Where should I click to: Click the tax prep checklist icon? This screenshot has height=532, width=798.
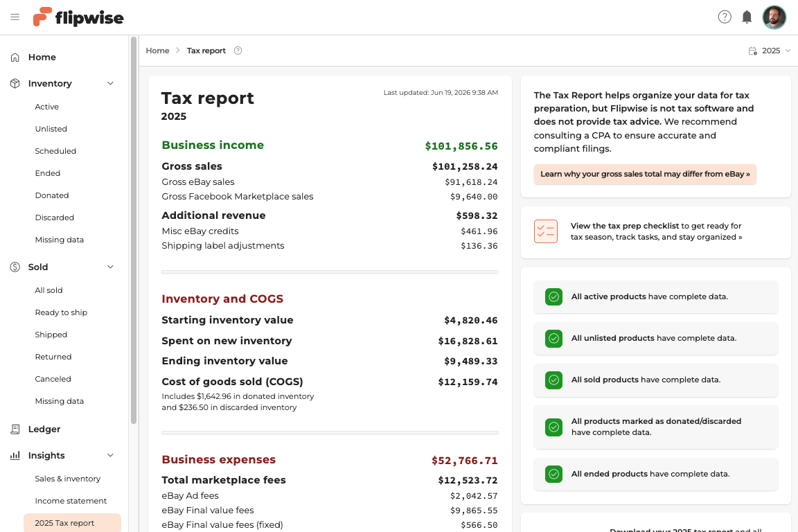(x=546, y=231)
